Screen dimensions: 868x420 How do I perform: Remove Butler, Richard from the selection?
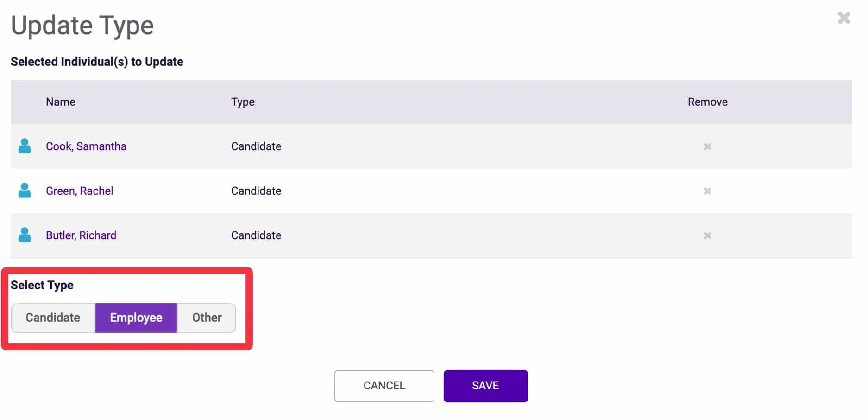(707, 235)
